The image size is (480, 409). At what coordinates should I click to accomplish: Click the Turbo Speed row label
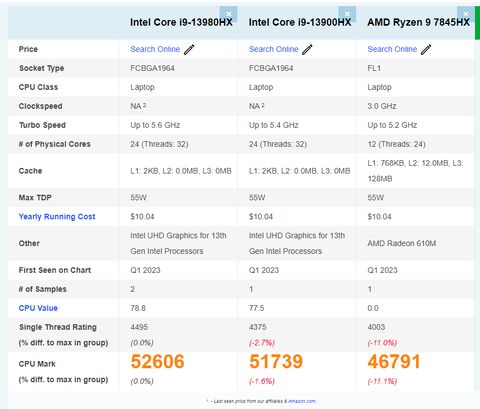(42, 125)
